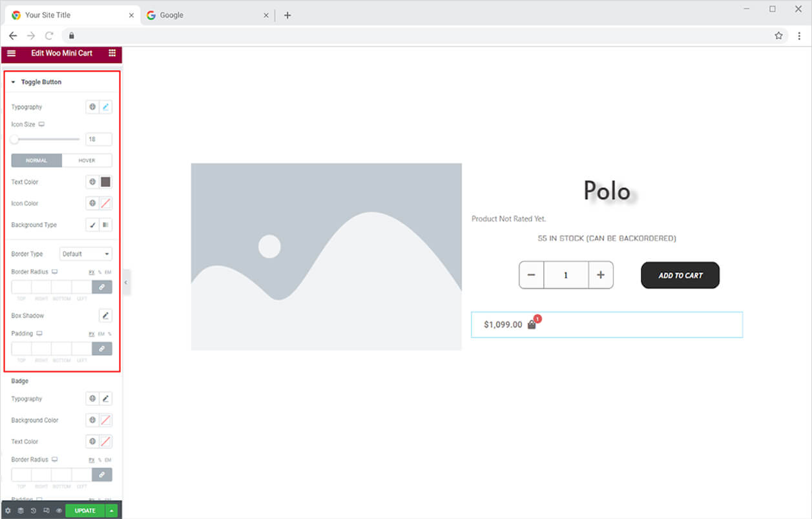Screen dimensions: 812x519
Task: Click the green Update button
Action: pos(85,511)
